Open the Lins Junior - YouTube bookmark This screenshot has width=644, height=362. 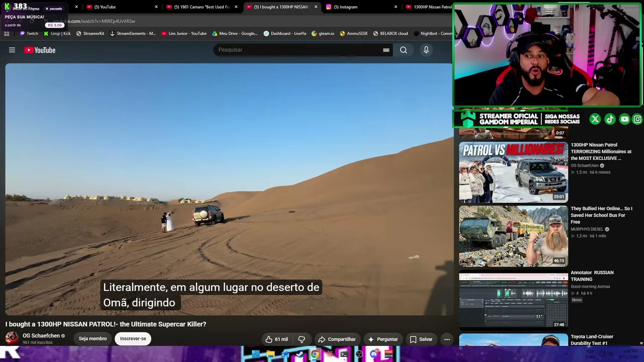184,34
